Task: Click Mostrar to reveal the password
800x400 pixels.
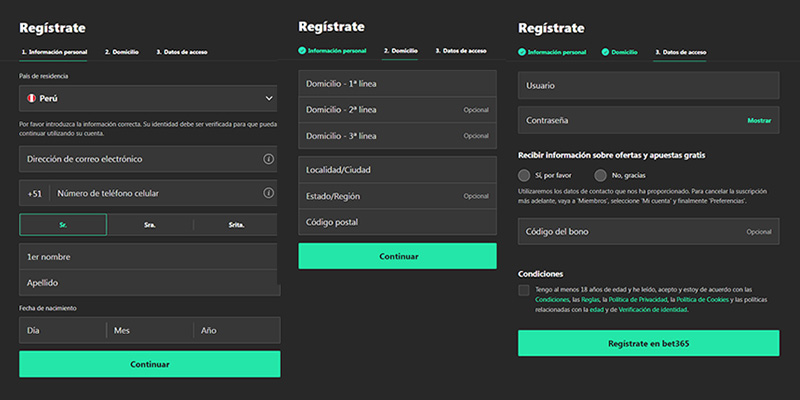Action: point(759,121)
